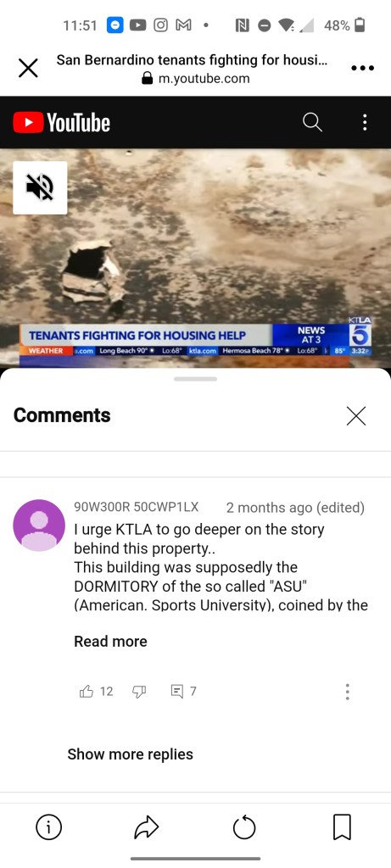Close the Comments panel
Image resolution: width=391 pixels, height=868 pixels.
point(356,415)
